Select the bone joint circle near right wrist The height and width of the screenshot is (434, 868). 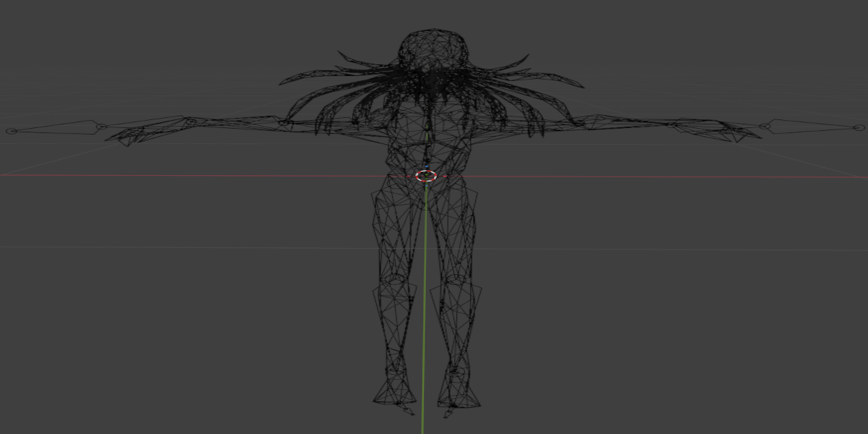coord(766,127)
